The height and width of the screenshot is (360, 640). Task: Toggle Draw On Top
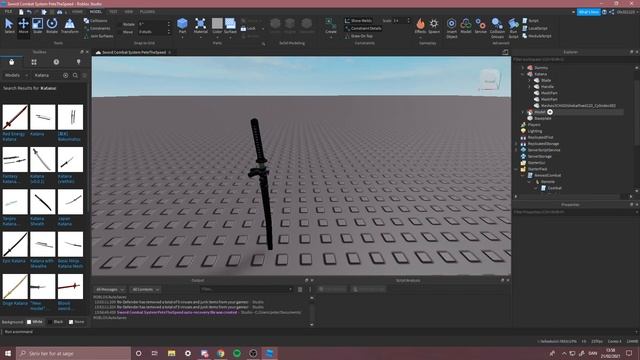[359, 36]
